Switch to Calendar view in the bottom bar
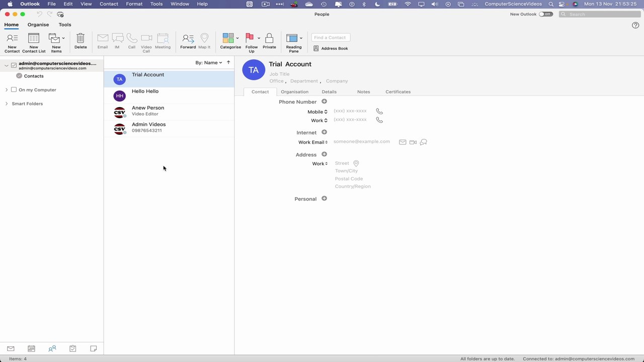Image resolution: width=644 pixels, height=362 pixels. tap(31, 348)
